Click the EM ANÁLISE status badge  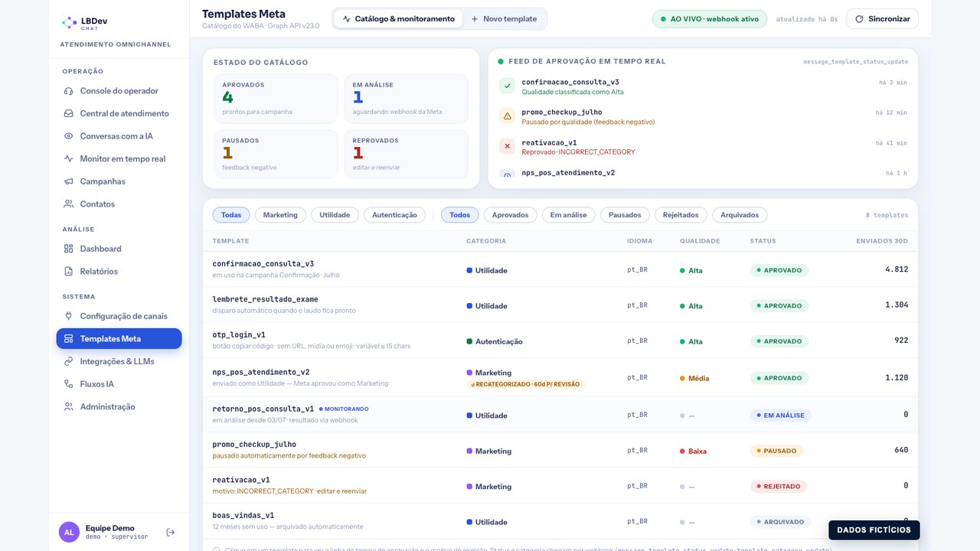(x=780, y=416)
